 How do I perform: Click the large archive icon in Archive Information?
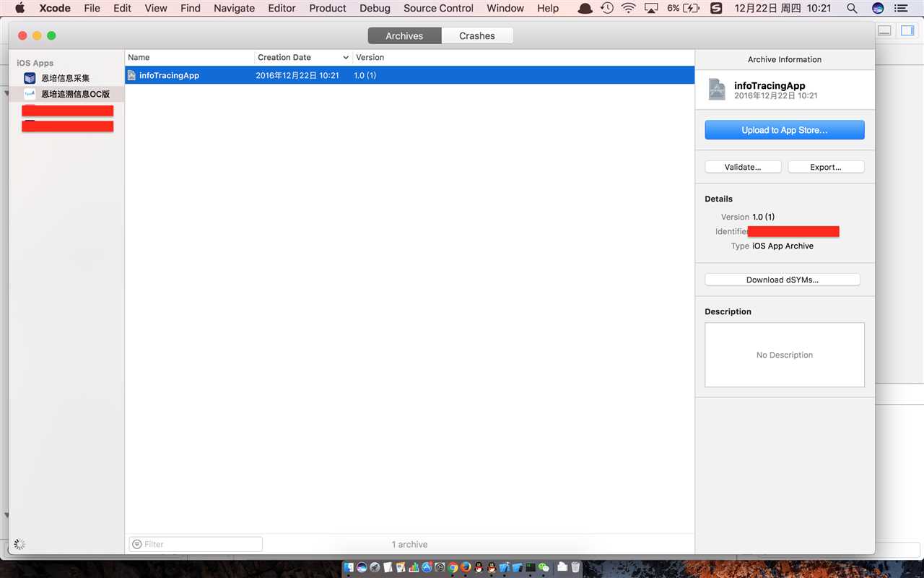[717, 89]
